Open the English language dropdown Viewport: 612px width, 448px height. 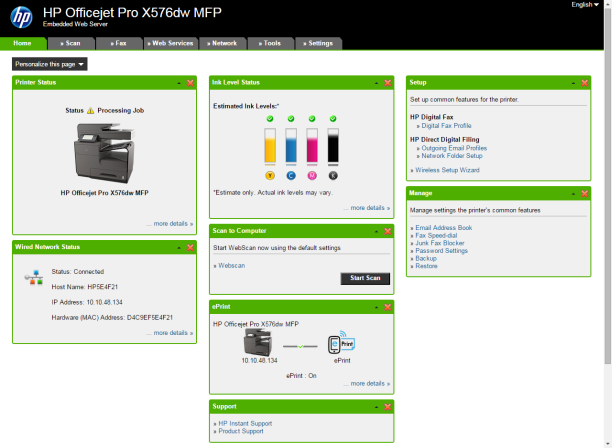tap(585, 5)
